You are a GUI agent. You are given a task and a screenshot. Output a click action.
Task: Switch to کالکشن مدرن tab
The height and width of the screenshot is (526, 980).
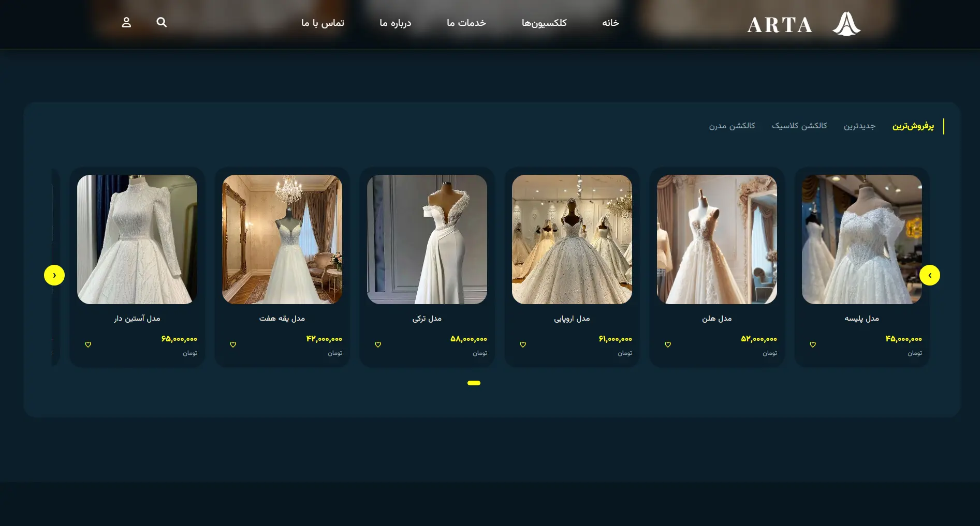tap(732, 126)
